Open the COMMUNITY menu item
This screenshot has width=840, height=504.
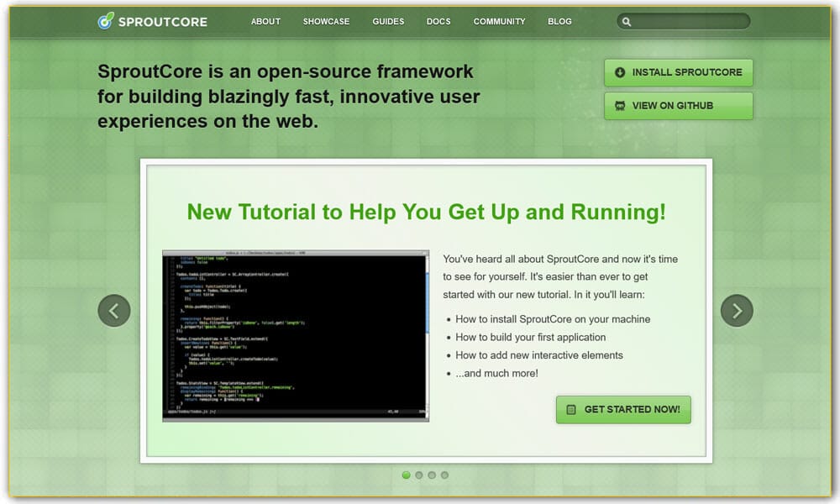pyautogui.click(x=499, y=22)
